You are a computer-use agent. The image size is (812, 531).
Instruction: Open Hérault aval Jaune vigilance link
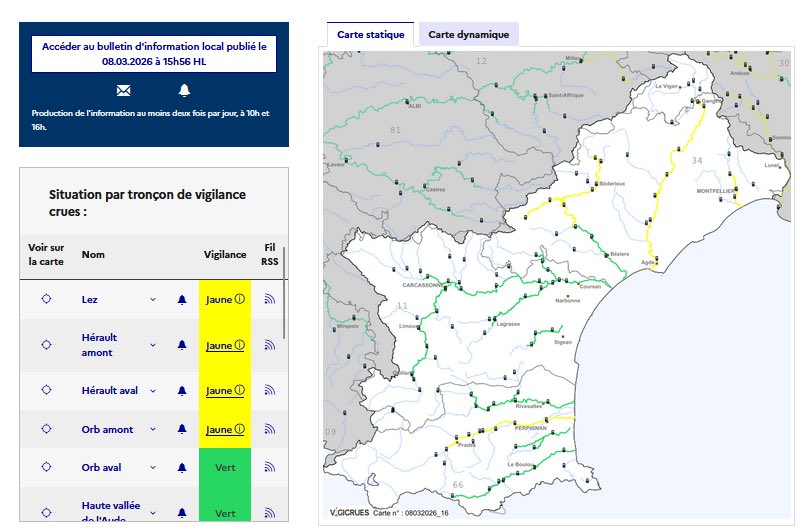pyautogui.click(x=225, y=391)
